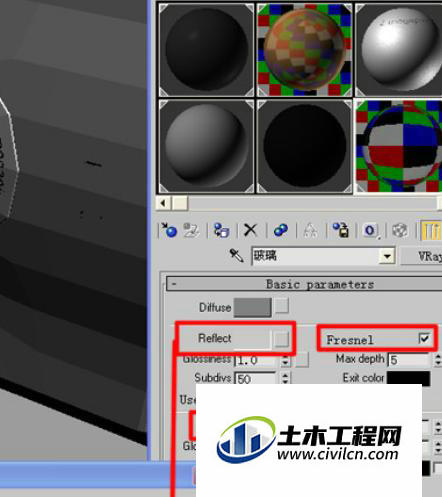442x497 pixels.
Task: Click Show End Result icon
Action: (x=431, y=230)
